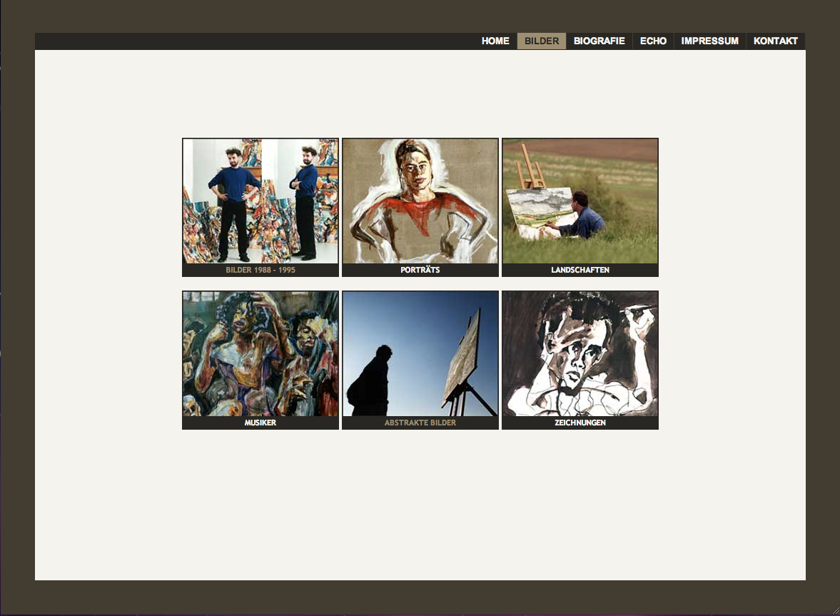Image resolution: width=840 pixels, height=616 pixels.
Task: Open the IMPRESSUM page
Action: click(x=710, y=41)
